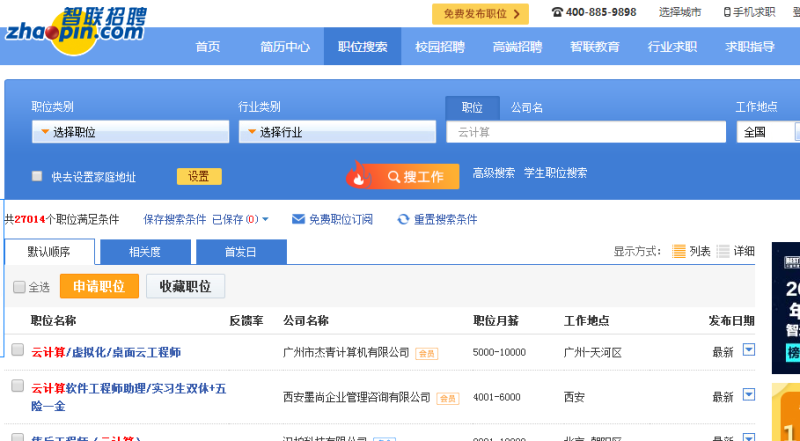Click the refresh icon for 重置搜索条件
Viewport: 800px width, 441px height.
[404, 219]
